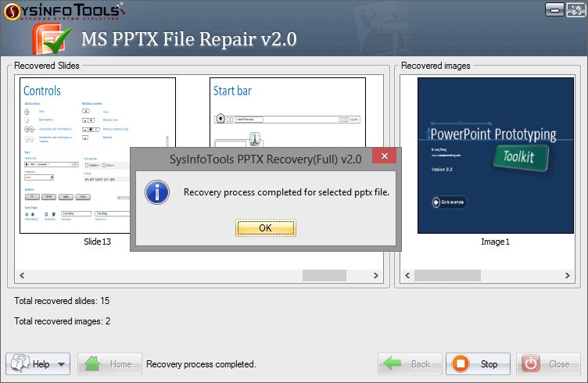
Task: Click the right arrow of the images scrollbar
Action: 568,275
